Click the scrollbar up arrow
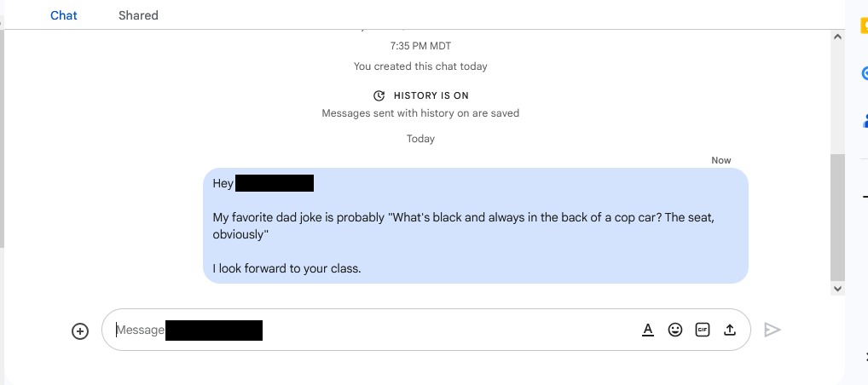This screenshot has width=868, height=385. click(x=837, y=37)
